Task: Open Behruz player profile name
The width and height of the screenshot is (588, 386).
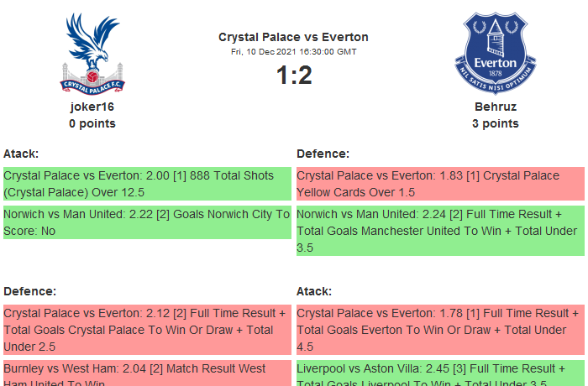Action: tap(495, 107)
